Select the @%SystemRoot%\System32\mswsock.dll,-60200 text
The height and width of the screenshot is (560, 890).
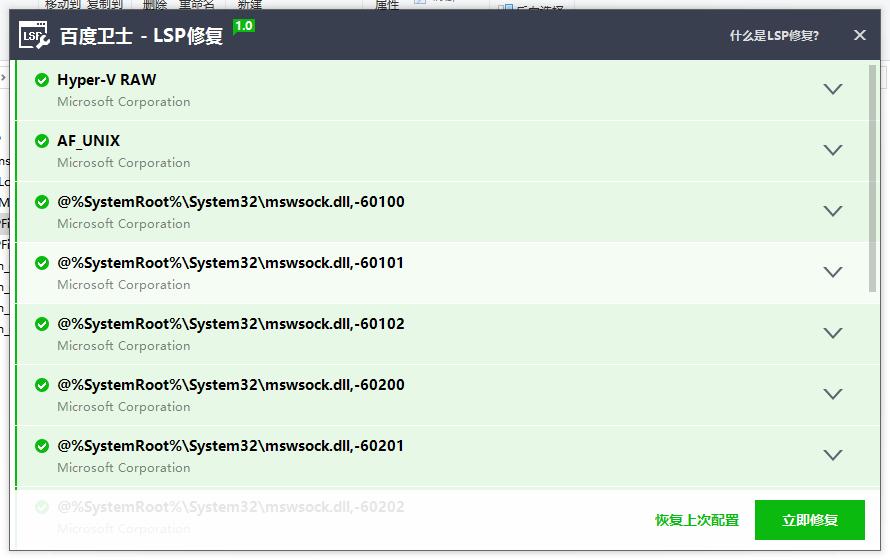[x=231, y=385]
